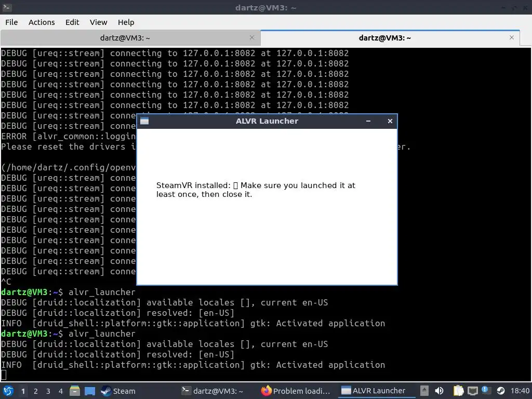Click the ALVR Launcher window menu icon
The width and height of the screenshot is (532, 399).
(144, 121)
